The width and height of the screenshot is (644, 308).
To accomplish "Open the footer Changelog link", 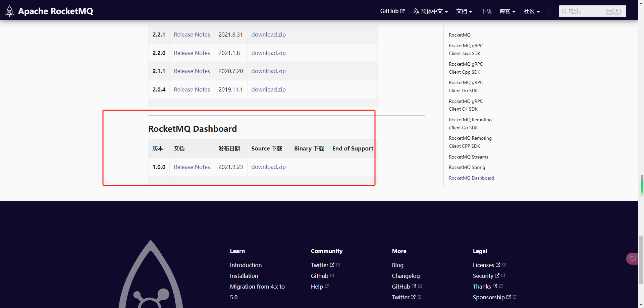I will tap(406, 276).
